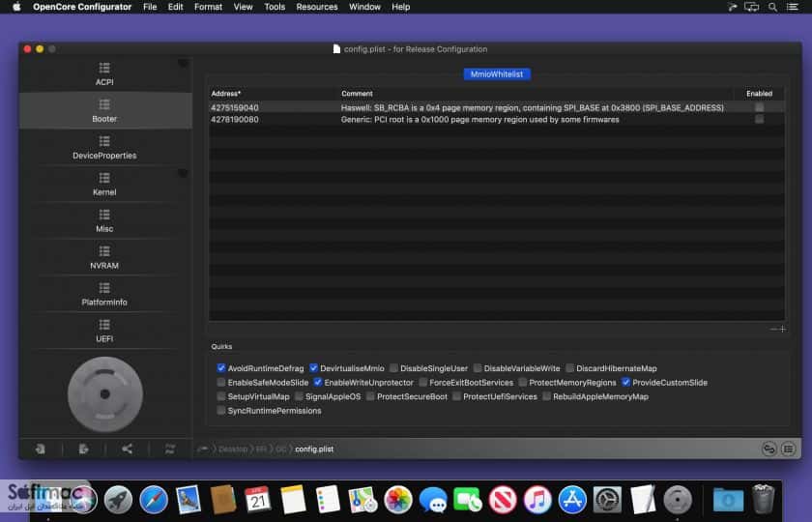Open System Preferences from the Dock
Screen dimensions: 812x522
[x=607, y=500]
